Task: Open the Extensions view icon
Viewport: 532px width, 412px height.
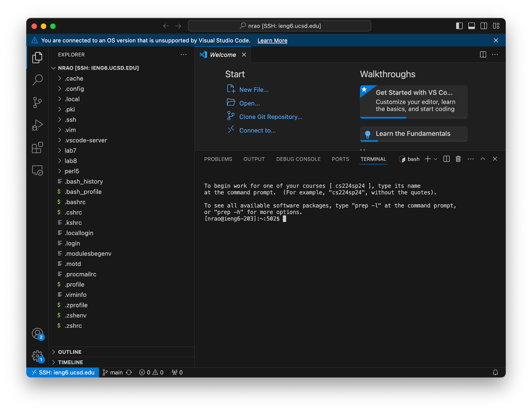Action: (x=37, y=148)
